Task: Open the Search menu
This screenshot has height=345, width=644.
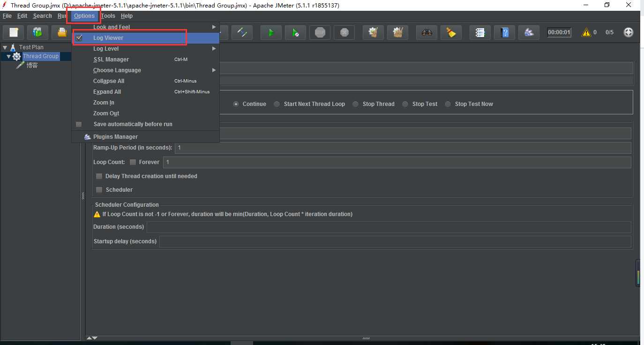Action: coord(42,16)
